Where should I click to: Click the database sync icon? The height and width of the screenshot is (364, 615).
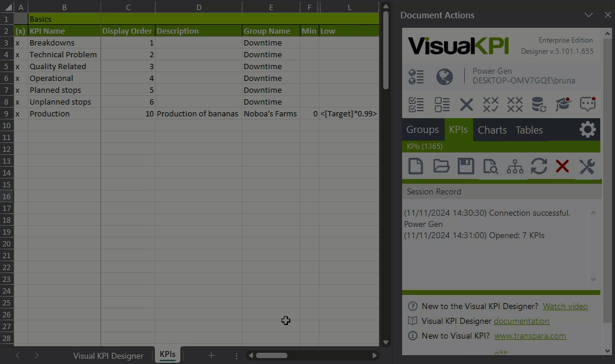539,105
